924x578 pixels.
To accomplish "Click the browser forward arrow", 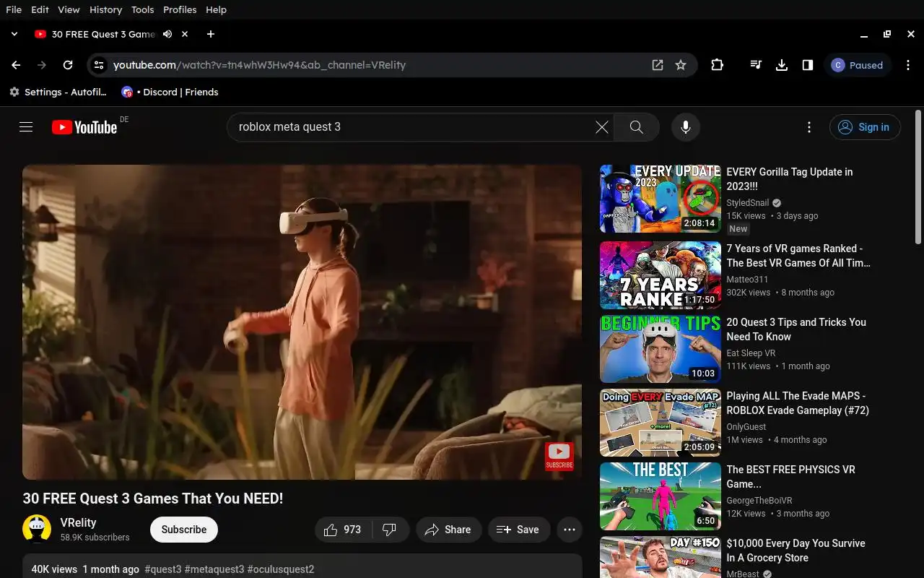I will pyautogui.click(x=42, y=65).
